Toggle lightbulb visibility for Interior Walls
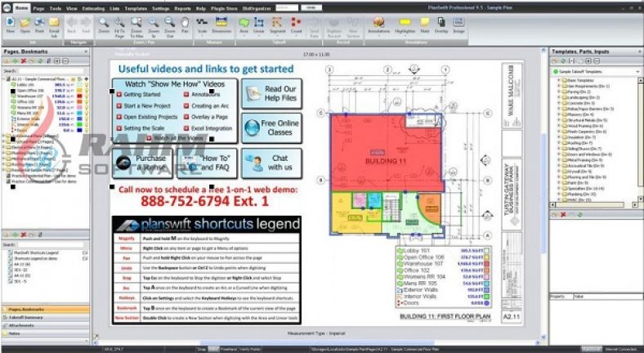 tap(87, 125)
